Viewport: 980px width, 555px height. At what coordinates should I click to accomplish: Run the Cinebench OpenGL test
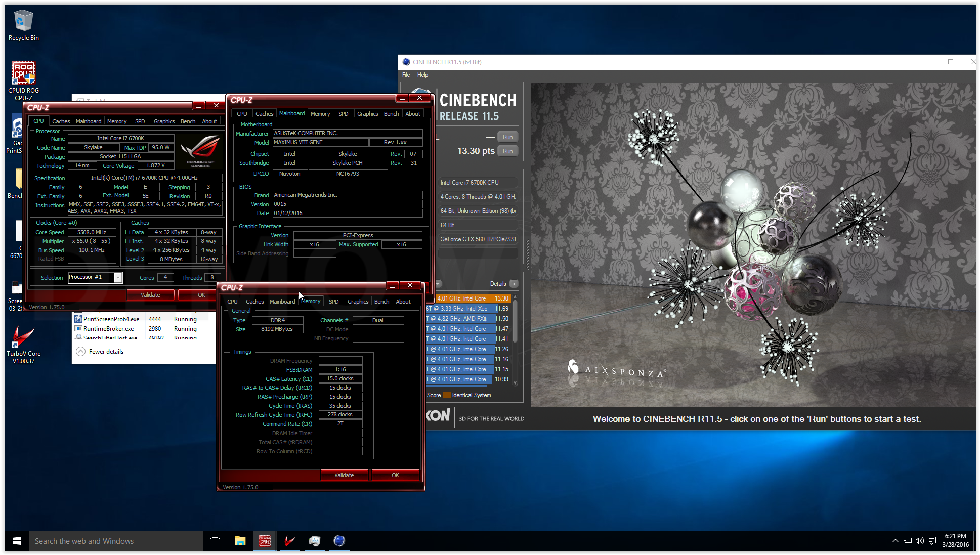tap(507, 137)
